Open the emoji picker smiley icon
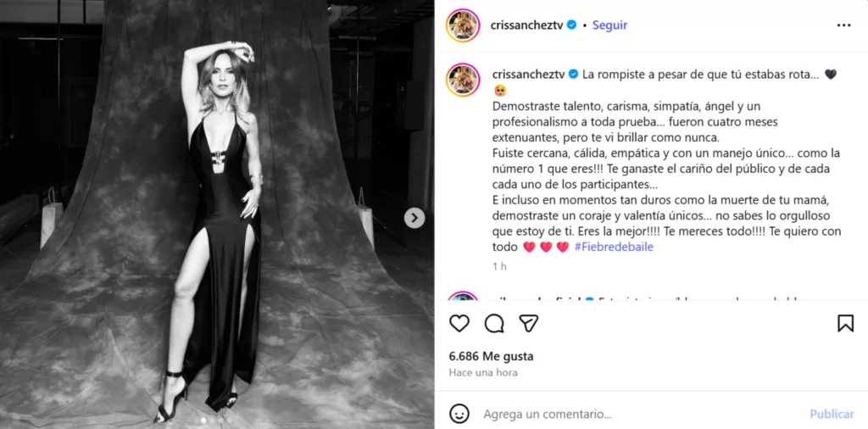Image resolution: width=868 pixels, height=429 pixels. point(459,414)
